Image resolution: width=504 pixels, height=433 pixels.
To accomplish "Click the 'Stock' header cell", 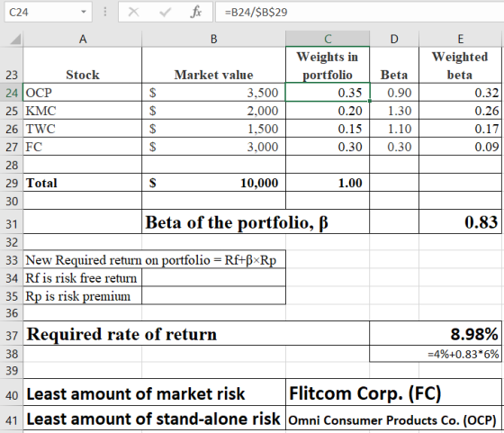I will [x=83, y=65].
